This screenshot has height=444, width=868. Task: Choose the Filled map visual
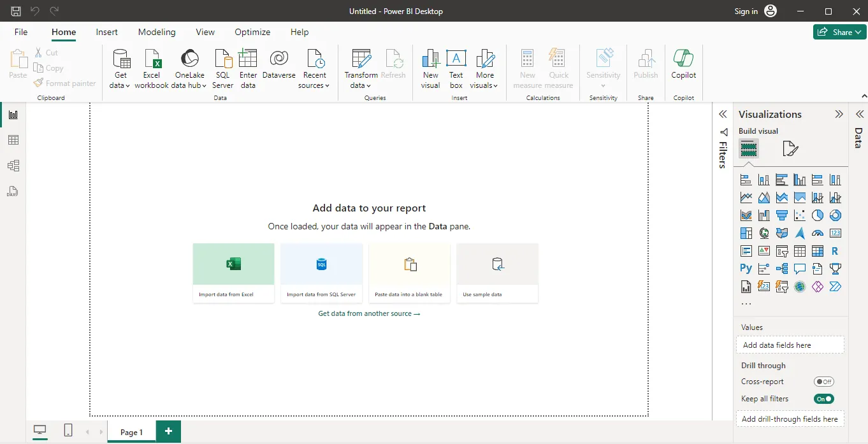(x=781, y=234)
